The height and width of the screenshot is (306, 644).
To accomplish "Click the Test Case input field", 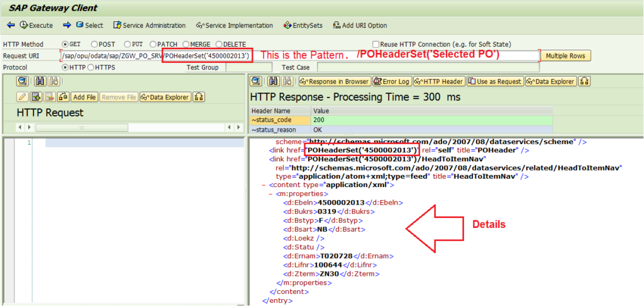I will (428, 67).
